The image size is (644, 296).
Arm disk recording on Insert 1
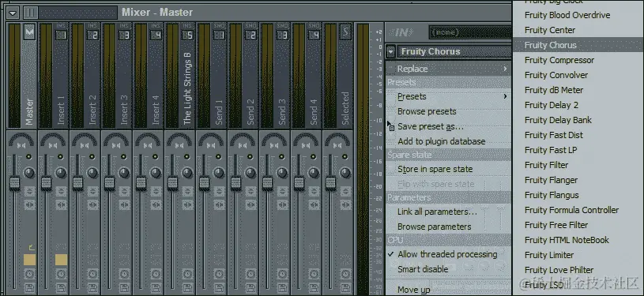coord(61,287)
